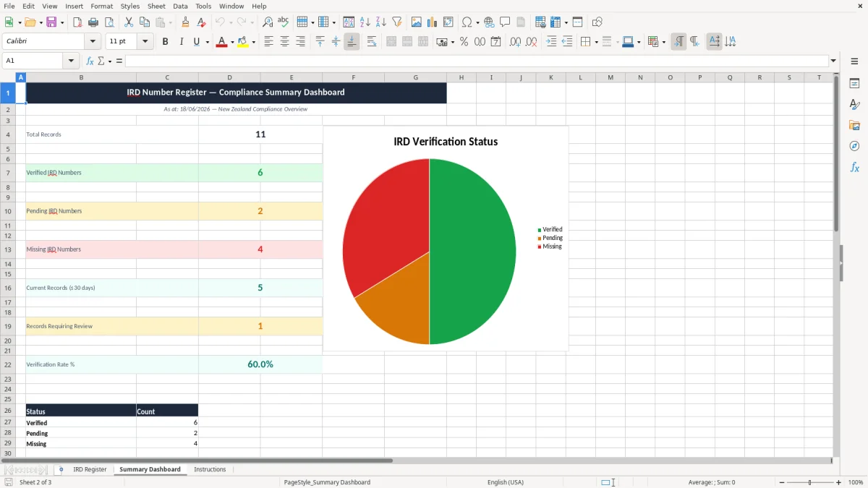Cut the selection with scissors icon
This screenshot has height=488, width=868.
click(129, 22)
